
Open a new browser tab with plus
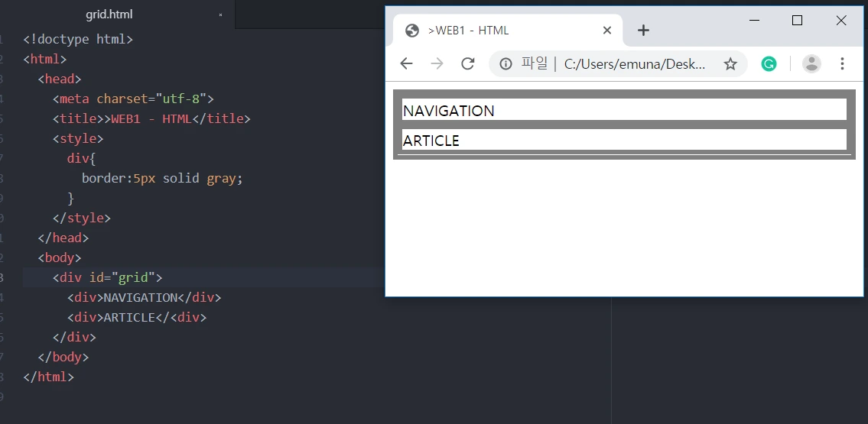click(x=643, y=31)
